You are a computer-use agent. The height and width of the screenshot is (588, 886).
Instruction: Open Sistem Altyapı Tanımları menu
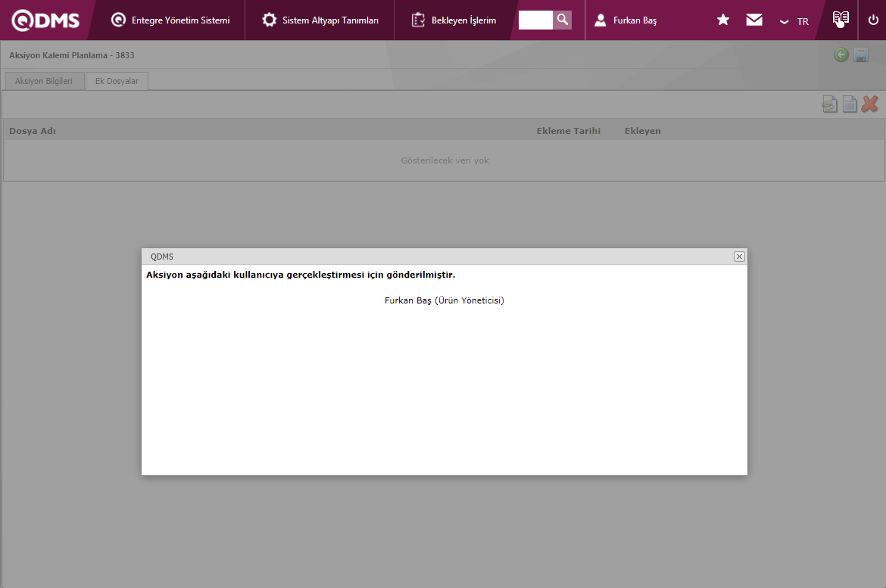tap(320, 20)
